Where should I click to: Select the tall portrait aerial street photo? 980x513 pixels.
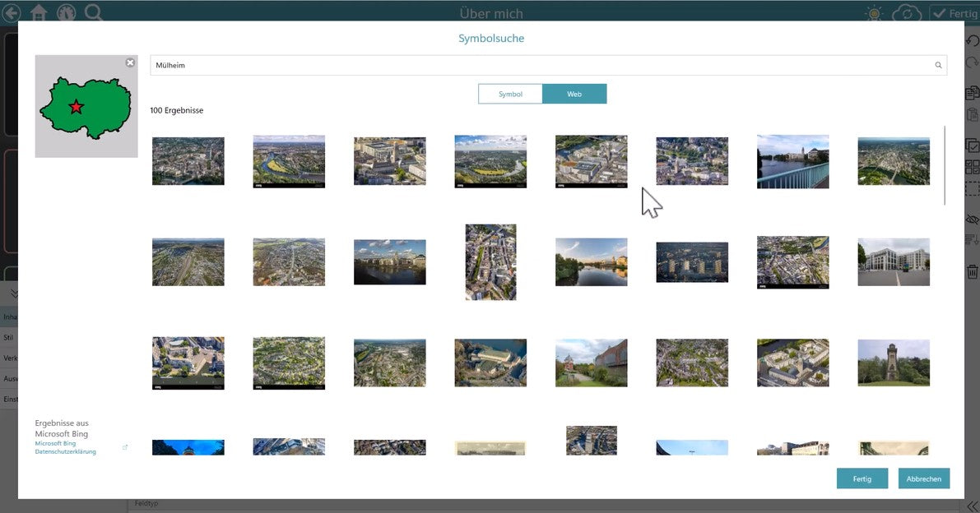(490, 262)
